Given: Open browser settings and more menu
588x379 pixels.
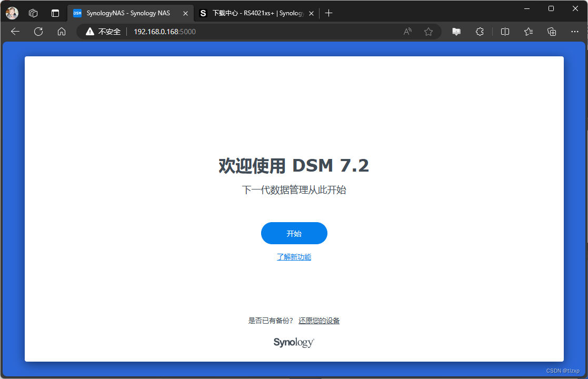Looking at the screenshot, I should (x=574, y=32).
